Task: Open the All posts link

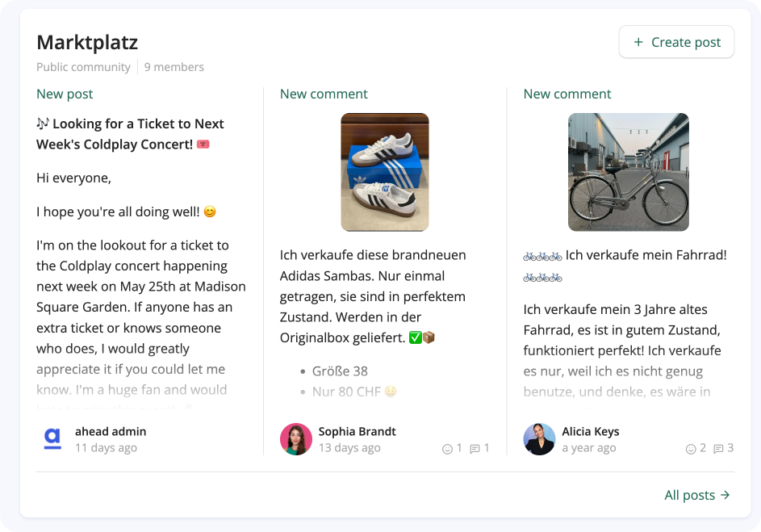Action: click(x=697, y=495)
